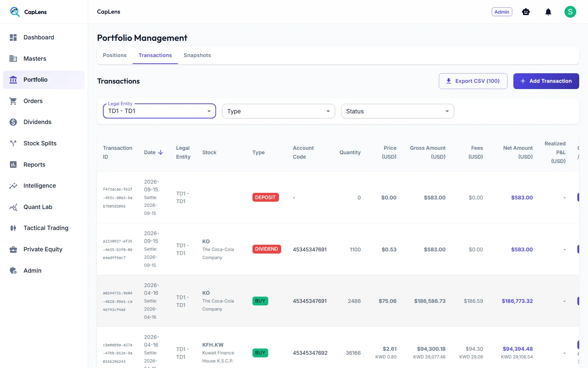Click the DIVIDEND type badge

click(x=266, y=249)
